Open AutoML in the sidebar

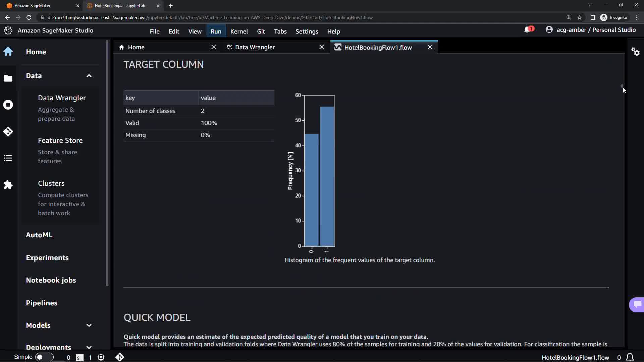(39, 235)
